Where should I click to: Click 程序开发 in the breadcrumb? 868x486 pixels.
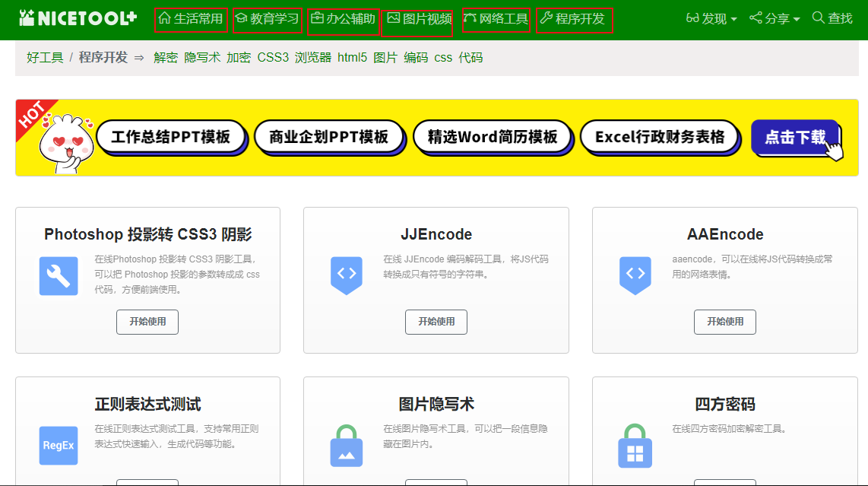103,58
